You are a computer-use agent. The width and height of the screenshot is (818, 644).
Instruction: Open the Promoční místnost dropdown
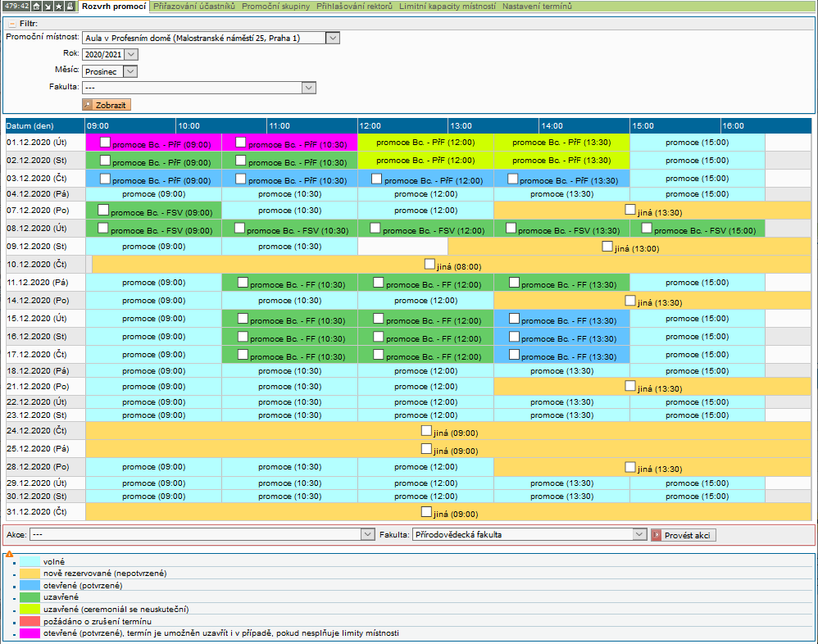tap(332, 38)
